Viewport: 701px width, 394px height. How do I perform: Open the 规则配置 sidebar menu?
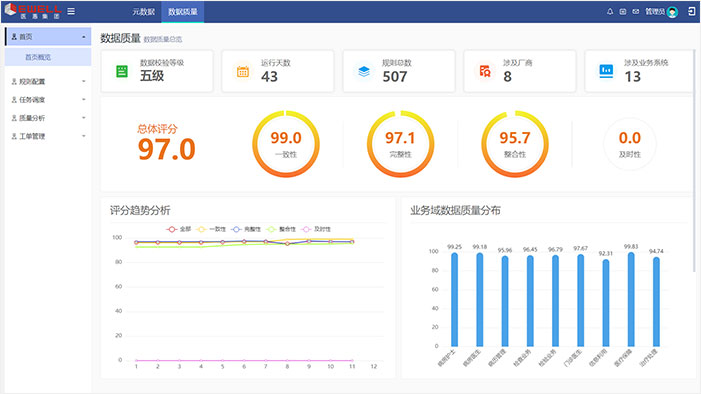pyautogui.click(x=48, y=81)
